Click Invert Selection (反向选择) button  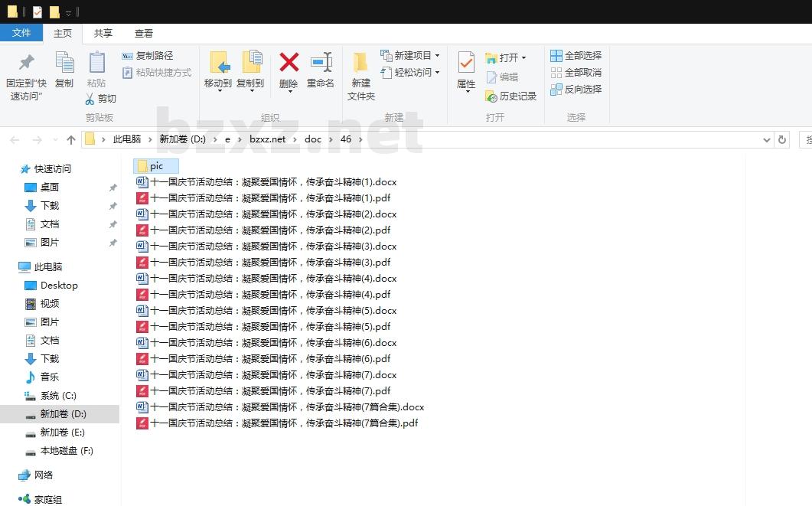[576, 90]
